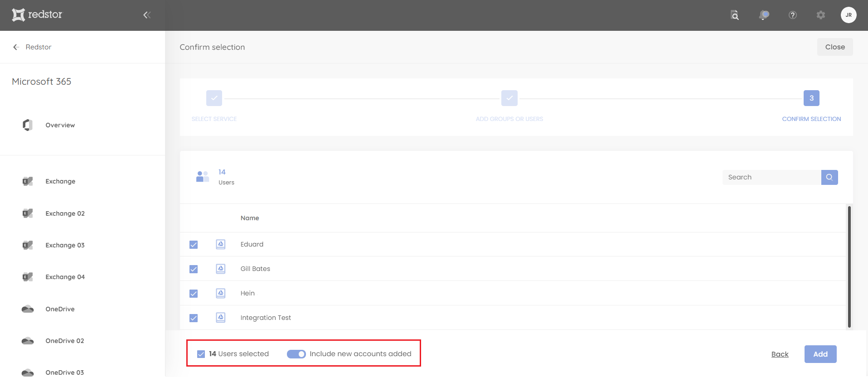
Task: Click the Exchange 03 icon
Action: [x=28, y=245]
